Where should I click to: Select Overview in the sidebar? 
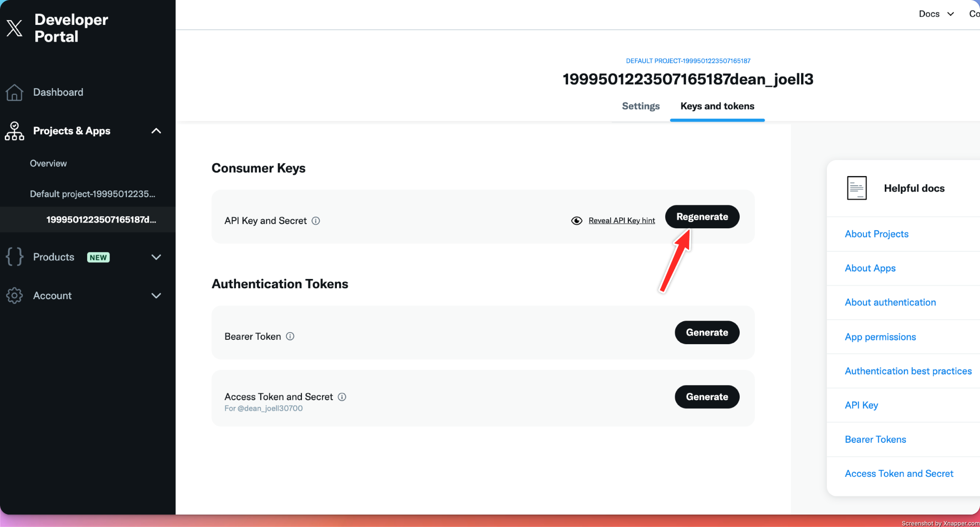(48, 164)
